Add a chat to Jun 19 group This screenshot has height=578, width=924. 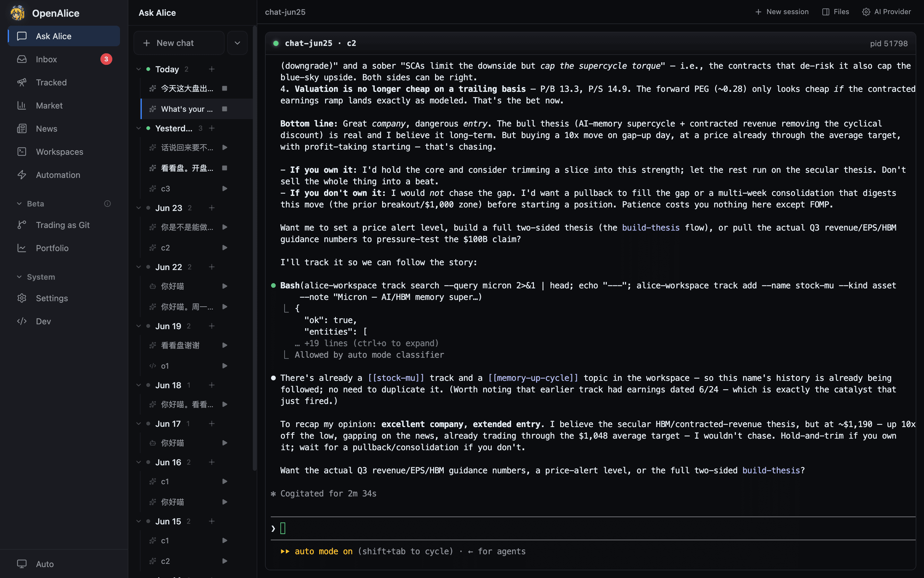click(x=212, y=326)
